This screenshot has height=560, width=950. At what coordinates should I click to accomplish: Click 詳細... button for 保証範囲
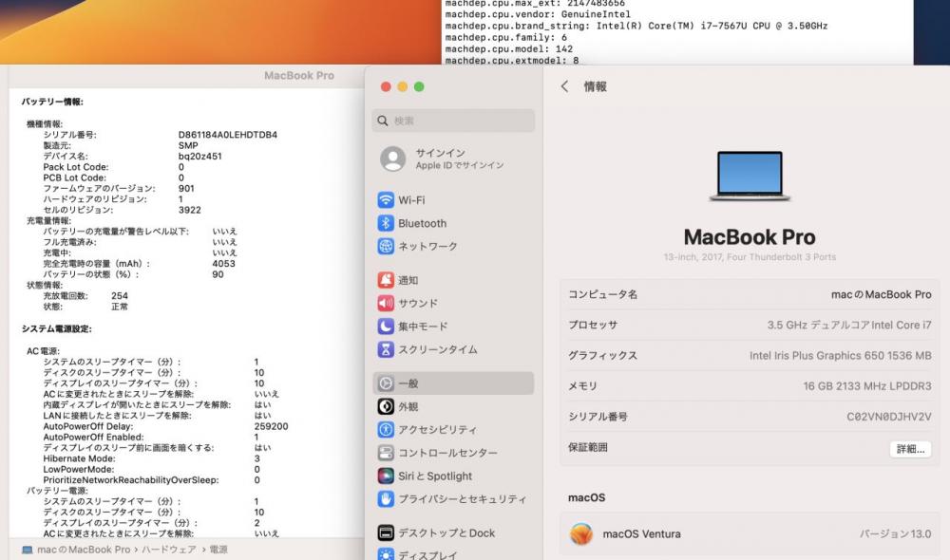tap(911, 449)
